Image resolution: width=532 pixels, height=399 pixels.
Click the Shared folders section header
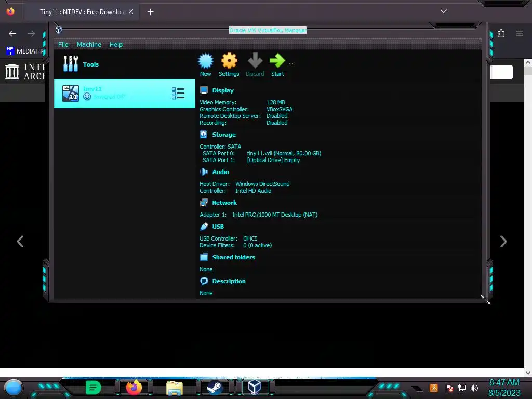pos(233,257)
